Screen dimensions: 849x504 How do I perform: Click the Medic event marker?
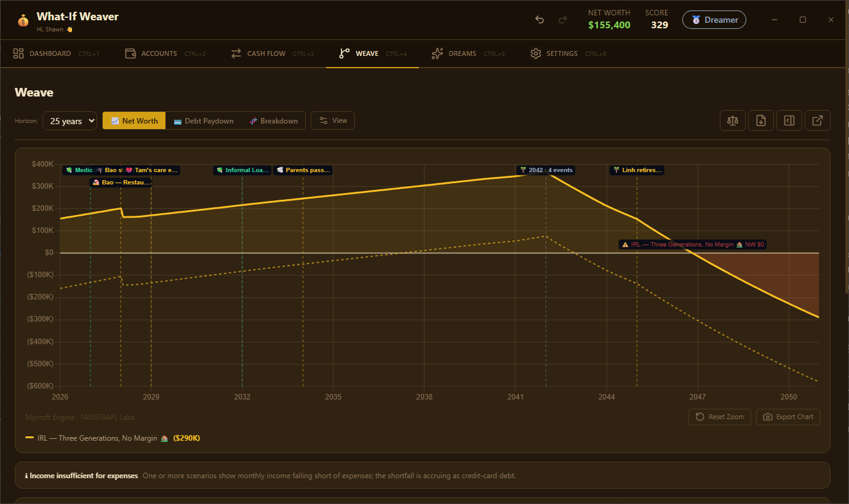coord(79,170)
